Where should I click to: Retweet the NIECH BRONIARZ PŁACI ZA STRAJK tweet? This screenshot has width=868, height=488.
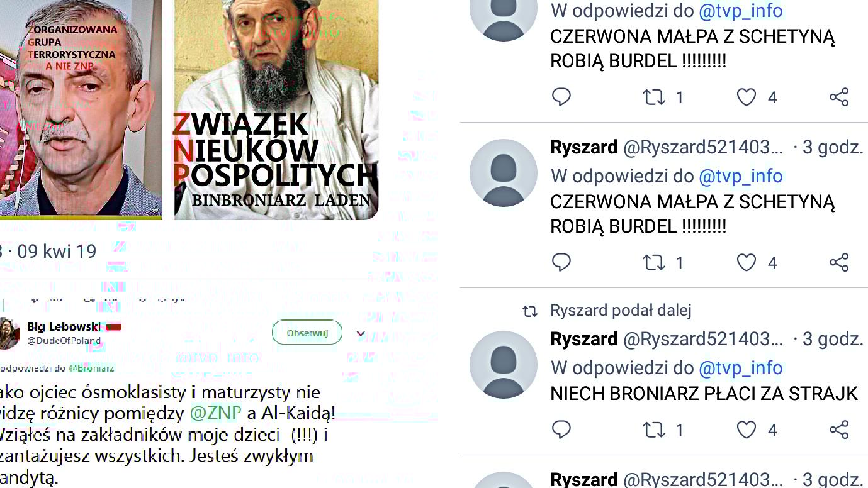653,430
